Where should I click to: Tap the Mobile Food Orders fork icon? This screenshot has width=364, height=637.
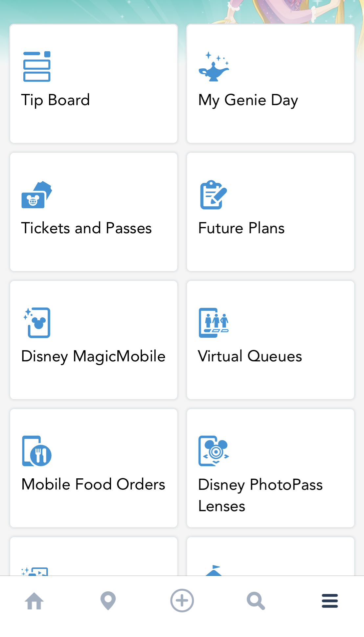click(x=37, y=451)
